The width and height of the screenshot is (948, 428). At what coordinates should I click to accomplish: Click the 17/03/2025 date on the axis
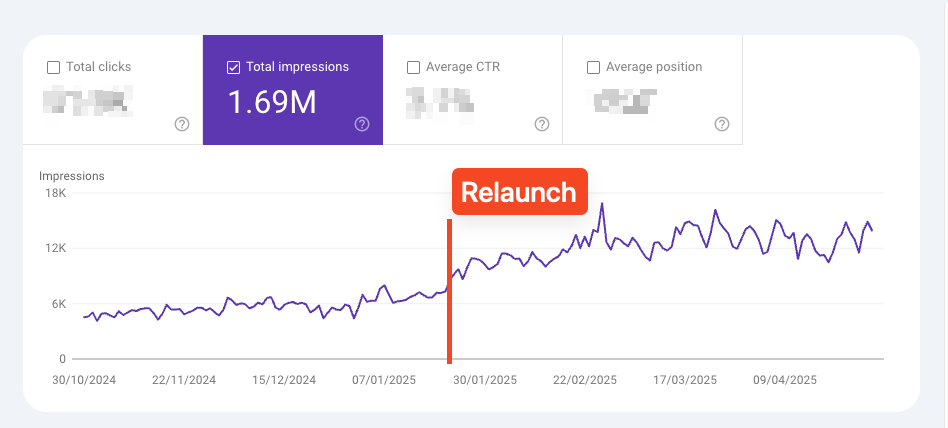[x=685, y=380]
